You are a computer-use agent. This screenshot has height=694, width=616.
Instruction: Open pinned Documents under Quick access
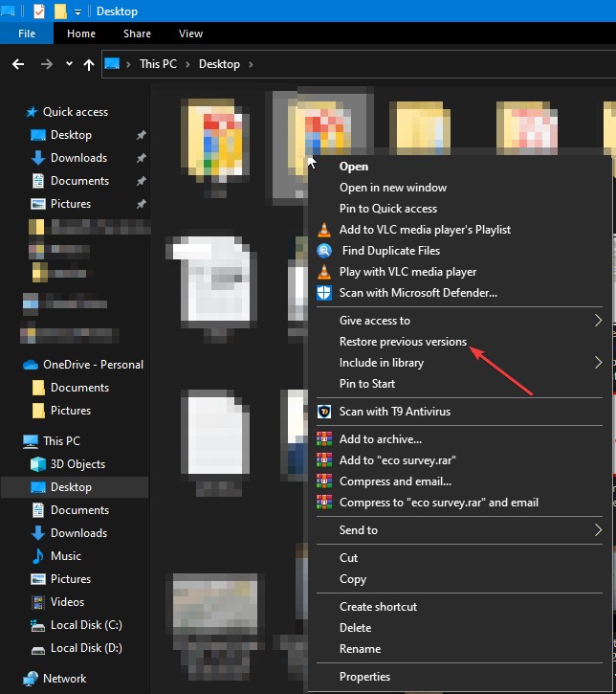pyautogui.click(x=79, y=181)
